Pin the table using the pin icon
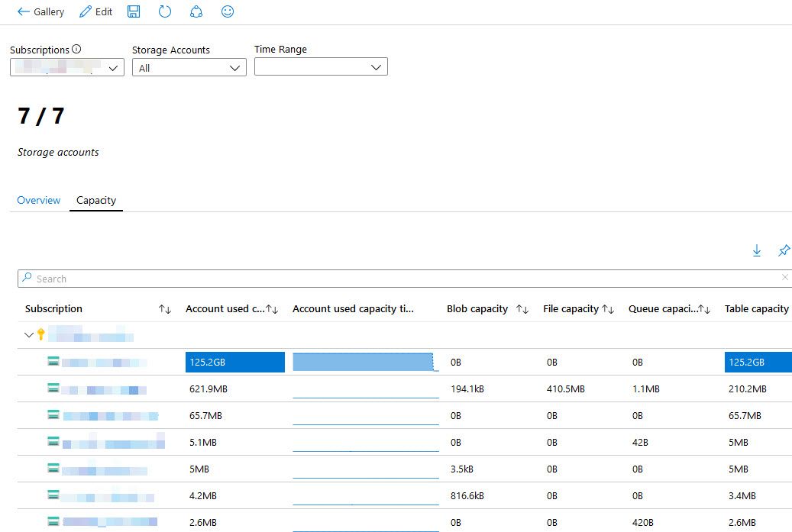Viewport: 792px width, 532px height. (x=784, y=250)
